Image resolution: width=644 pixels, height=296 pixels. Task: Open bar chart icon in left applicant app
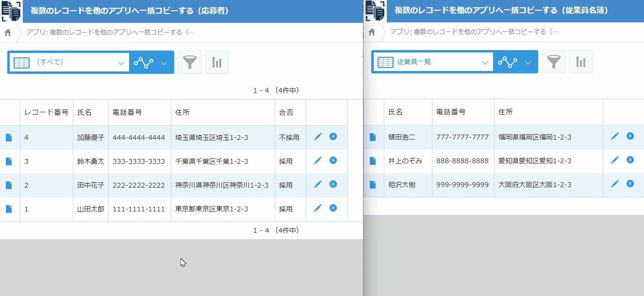click(216, 62)
